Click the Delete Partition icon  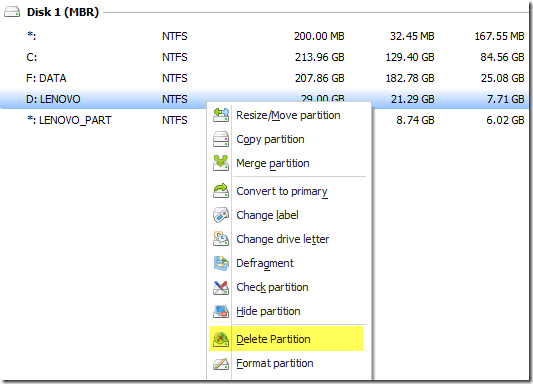tap(221, 339)
